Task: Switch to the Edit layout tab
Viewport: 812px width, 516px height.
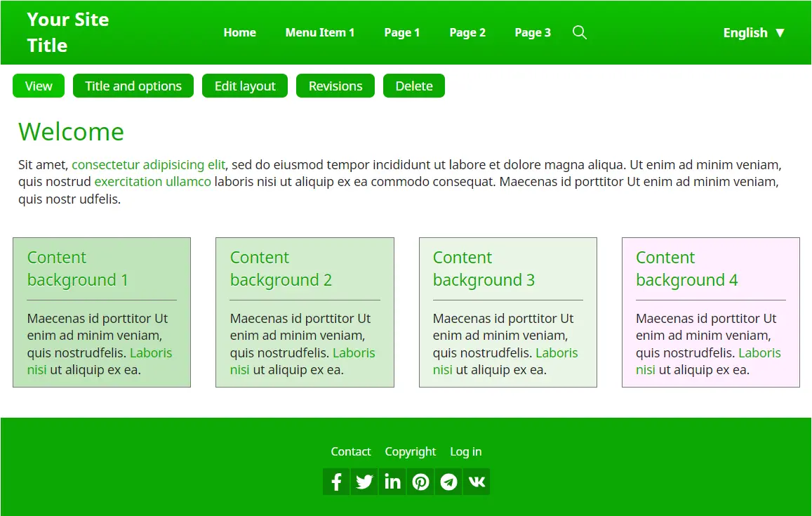Action: coord(245,86)
